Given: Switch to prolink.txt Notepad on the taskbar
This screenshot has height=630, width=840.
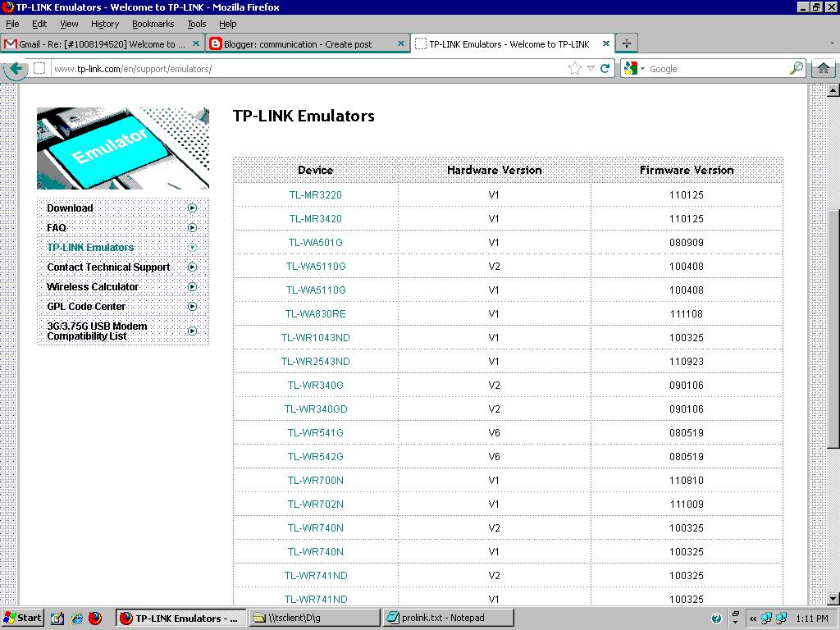Looking at the screenshot, I should (449, 619).
